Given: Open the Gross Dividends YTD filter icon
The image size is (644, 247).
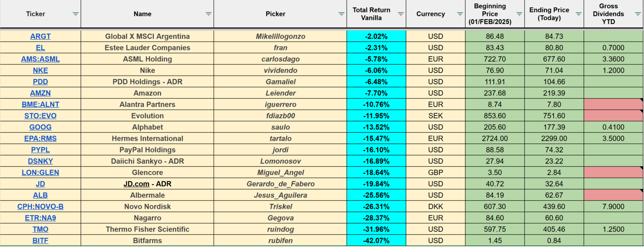Looking at the screenshot, I should tap(638, 14).
